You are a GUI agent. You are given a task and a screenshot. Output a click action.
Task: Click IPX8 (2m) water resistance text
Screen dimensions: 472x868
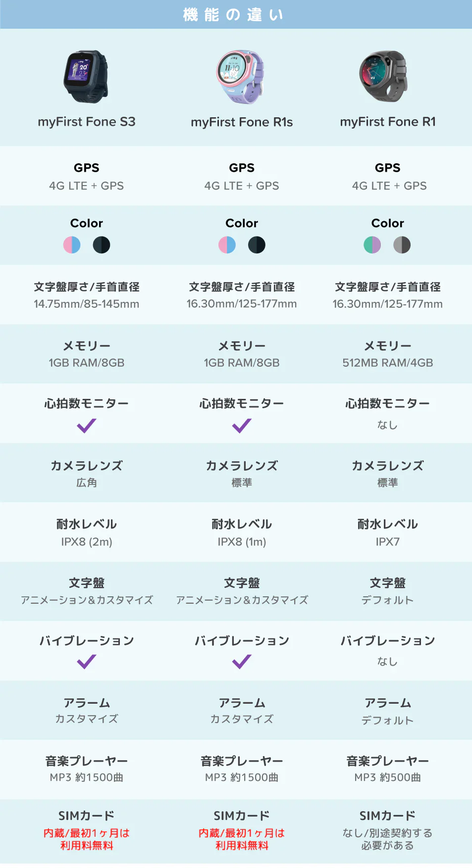87,542
